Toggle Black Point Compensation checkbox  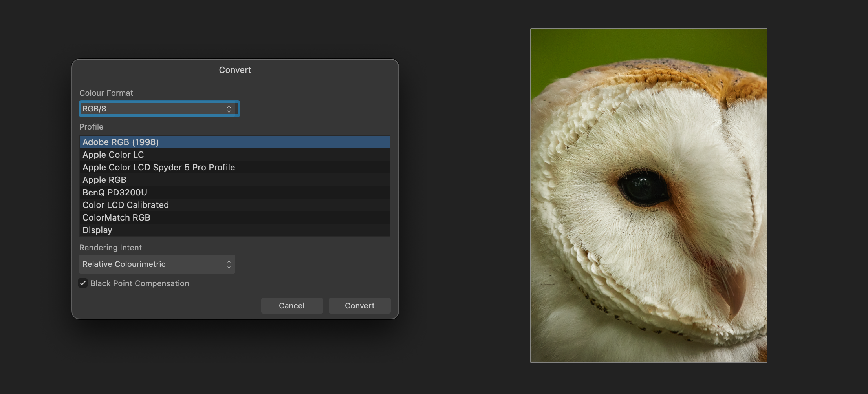[x=83, y=283]
